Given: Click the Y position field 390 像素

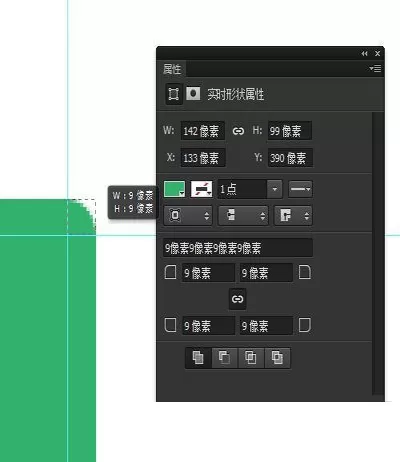Looking at the screenshot, I should pos(290,158).
